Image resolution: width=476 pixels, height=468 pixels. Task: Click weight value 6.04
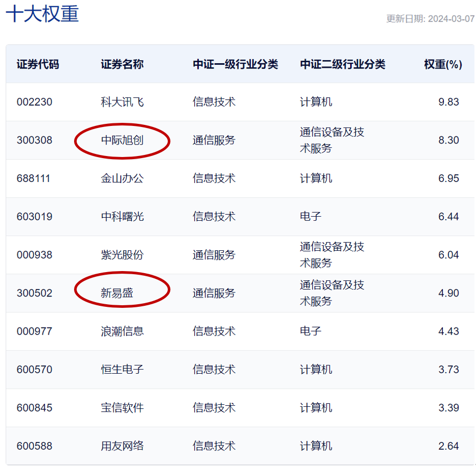click(x=449, y=255)
